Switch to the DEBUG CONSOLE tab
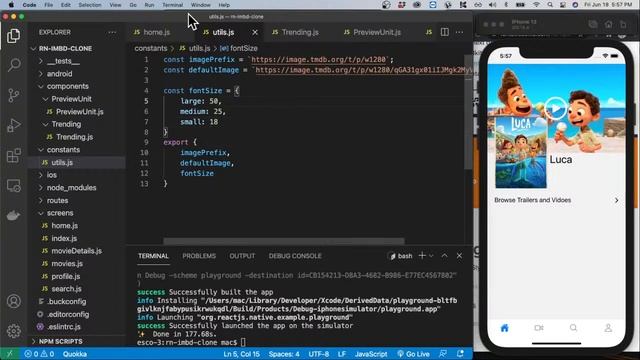The height and width of the screenshot is (360, 640). tap(295, 256)
